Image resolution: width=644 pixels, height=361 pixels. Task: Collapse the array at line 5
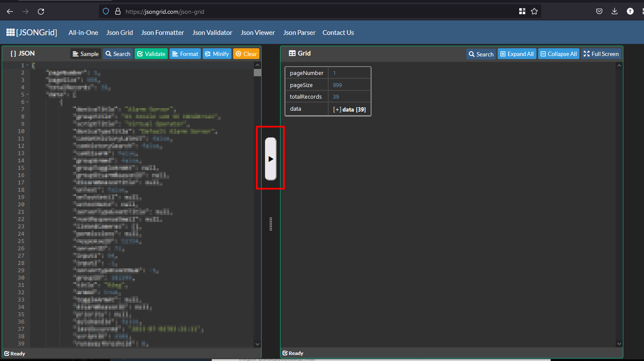click(27, 94)
